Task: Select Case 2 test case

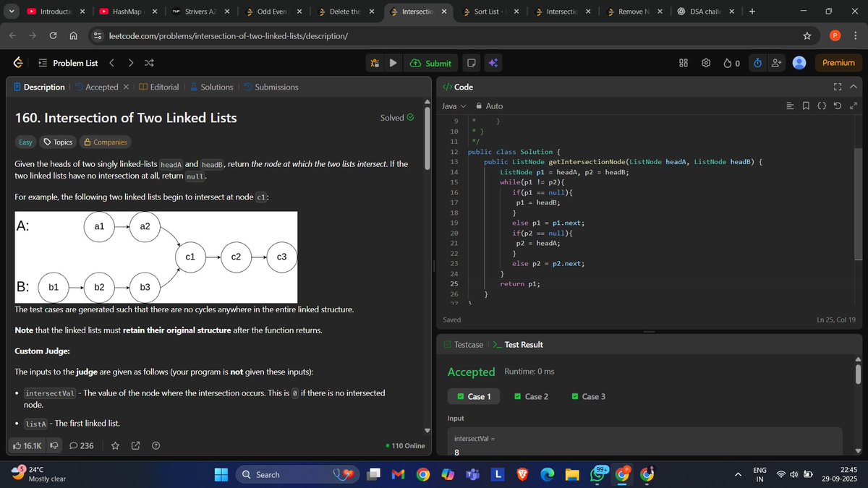Action: pos(531,396)
